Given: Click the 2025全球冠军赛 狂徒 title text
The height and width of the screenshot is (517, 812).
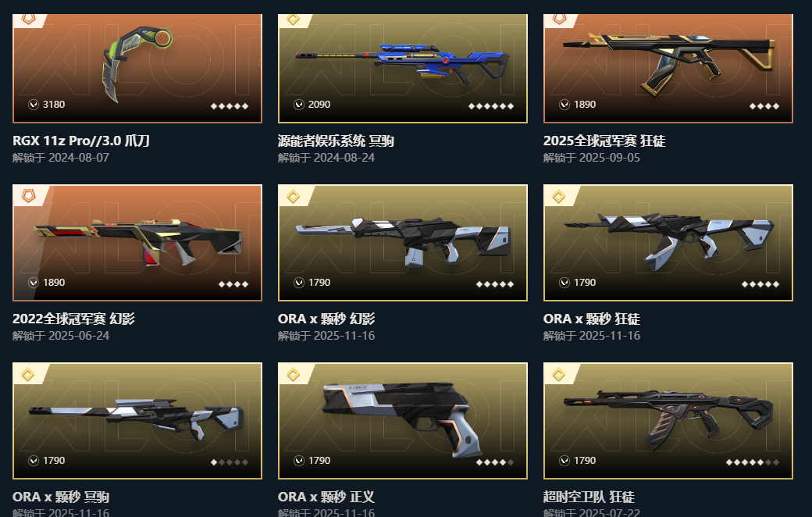Looking at the screenshot, I should 604,141.
